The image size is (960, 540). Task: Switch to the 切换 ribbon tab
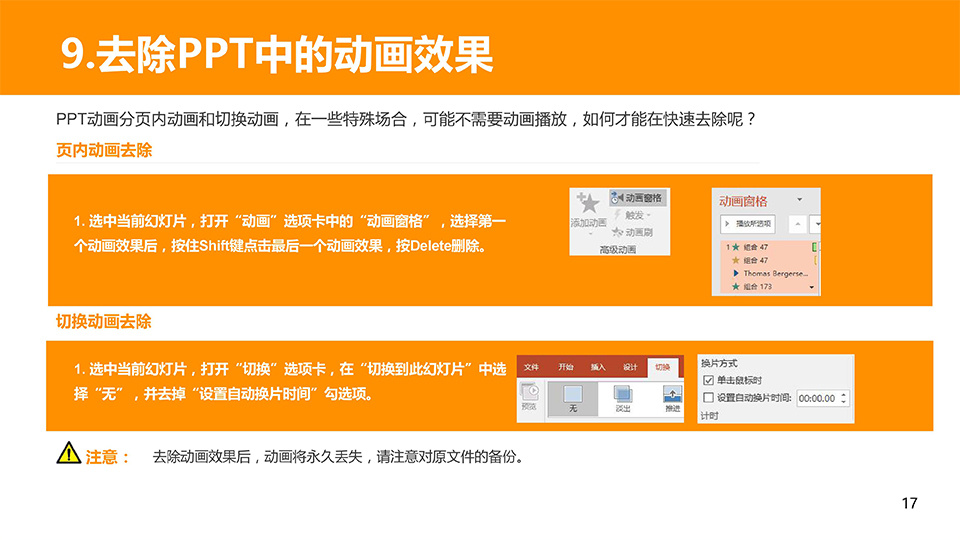point(662,367)
